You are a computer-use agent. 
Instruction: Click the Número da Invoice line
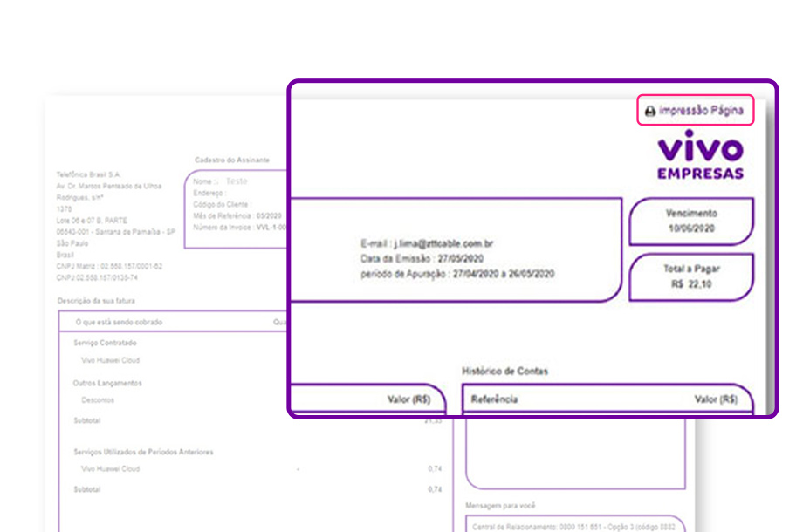pyautogui.click(x=240, y=228)
